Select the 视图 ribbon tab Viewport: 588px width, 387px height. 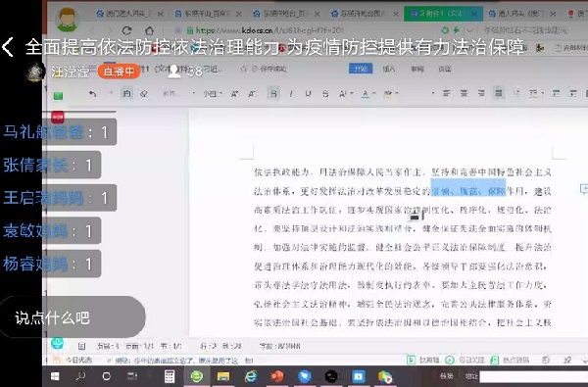(445, 69)
